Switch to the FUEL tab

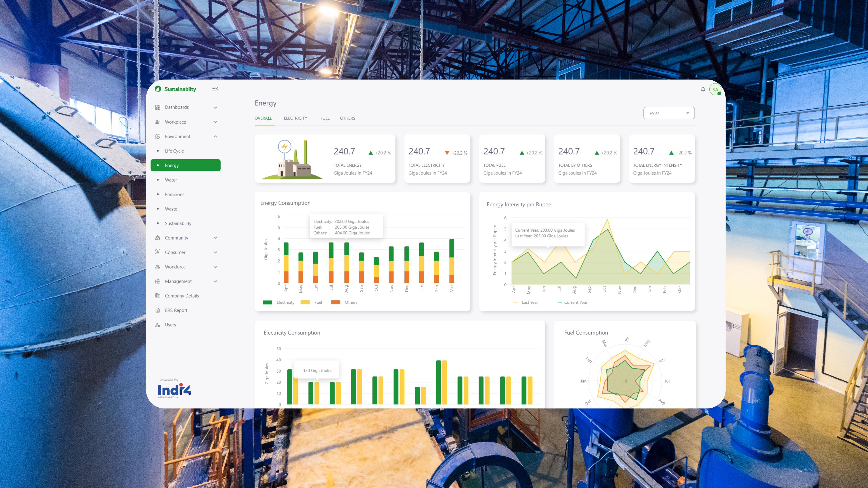pos(325,118)
